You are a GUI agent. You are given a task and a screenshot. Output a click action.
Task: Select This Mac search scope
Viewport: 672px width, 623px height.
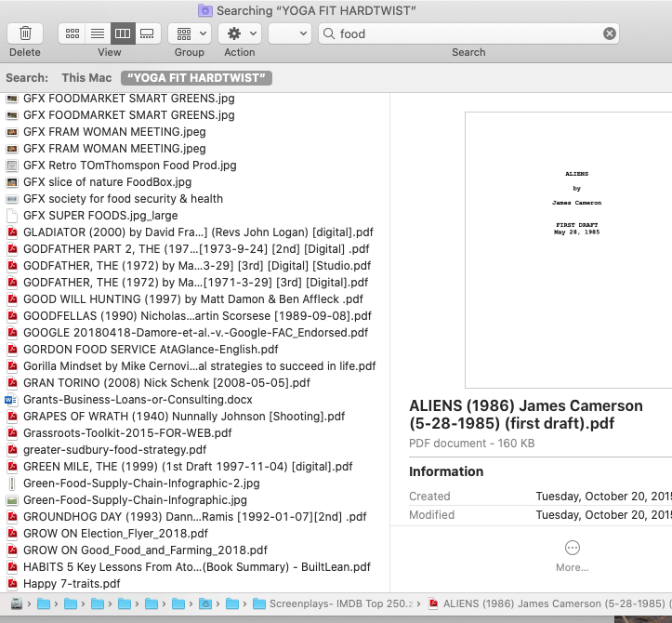click(86, 77)
